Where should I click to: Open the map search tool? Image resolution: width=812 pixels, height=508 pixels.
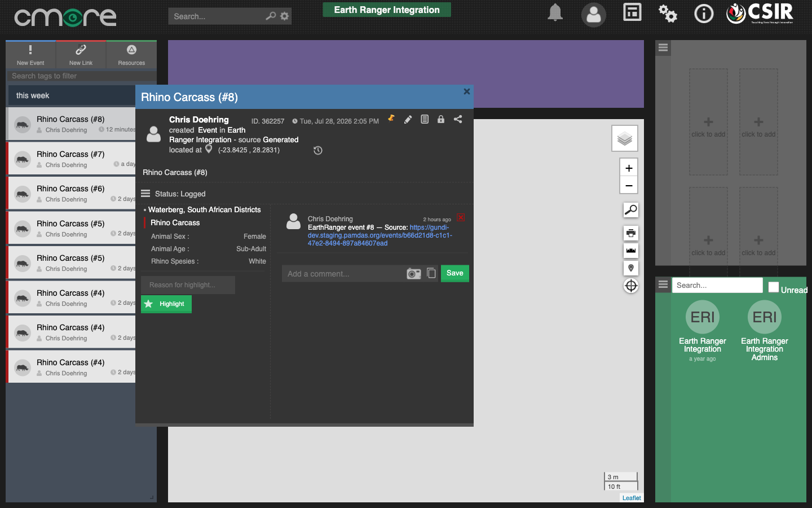631,210
